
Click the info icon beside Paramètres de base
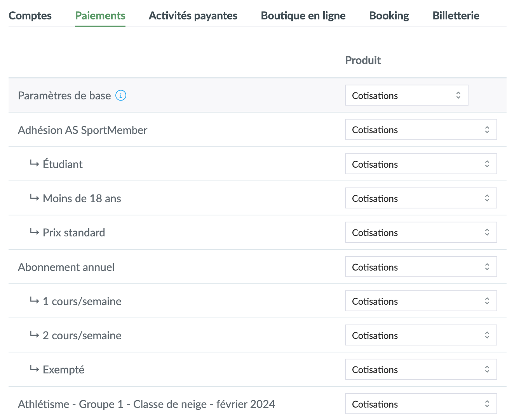[x=121, y=95]
